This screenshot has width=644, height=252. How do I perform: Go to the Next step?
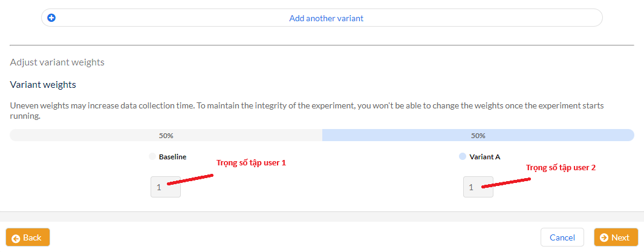[616, 237]
